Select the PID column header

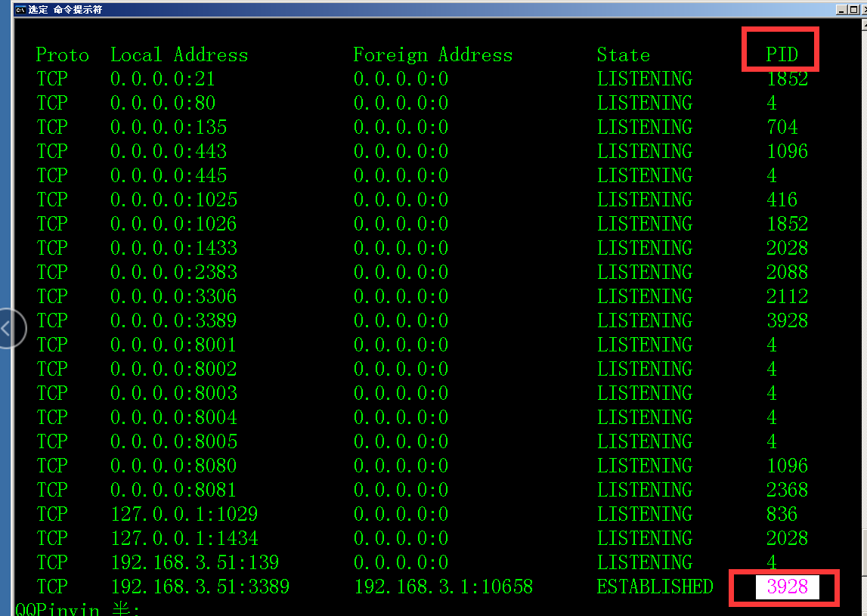[782, 54]
